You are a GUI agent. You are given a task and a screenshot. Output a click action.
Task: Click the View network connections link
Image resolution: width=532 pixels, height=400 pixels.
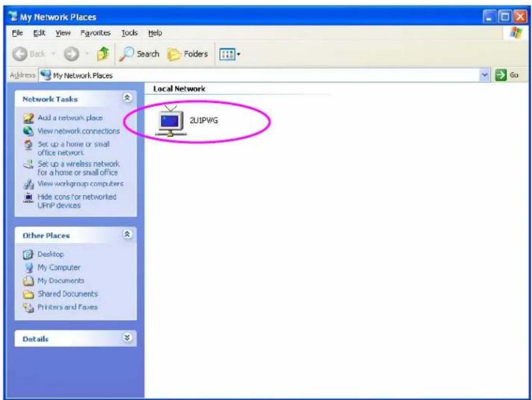coord(79,131)
